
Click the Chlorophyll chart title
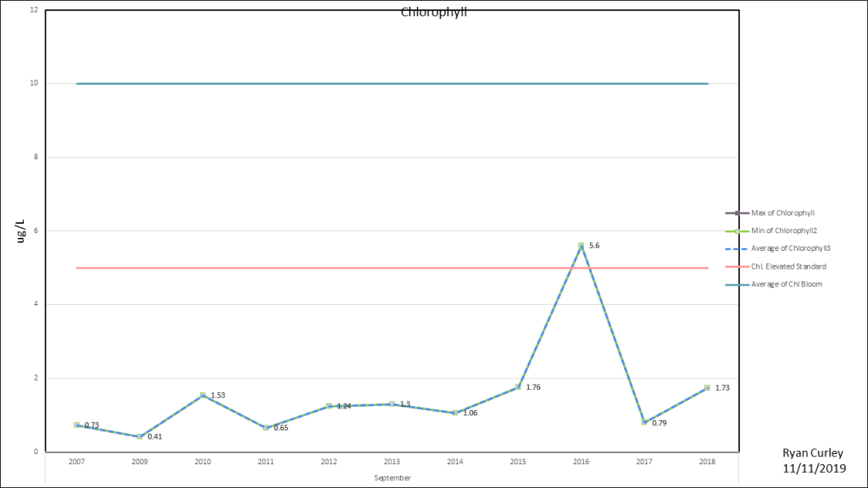click(x=433, y=13)
